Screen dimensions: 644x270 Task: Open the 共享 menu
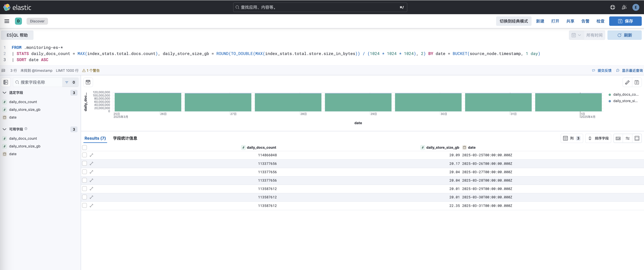pos(570,21)
